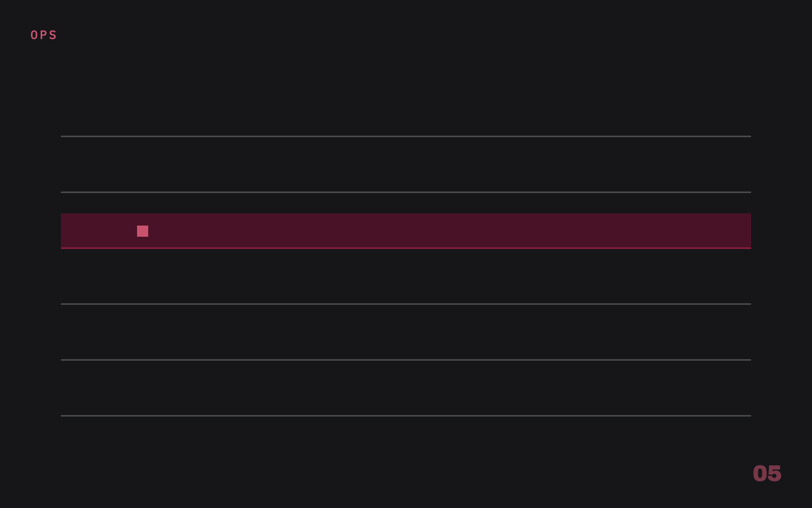The height and width of the screenshot is (508, 812).
Task: Click maroon band left of the pink square
Action: click(99, 231)
